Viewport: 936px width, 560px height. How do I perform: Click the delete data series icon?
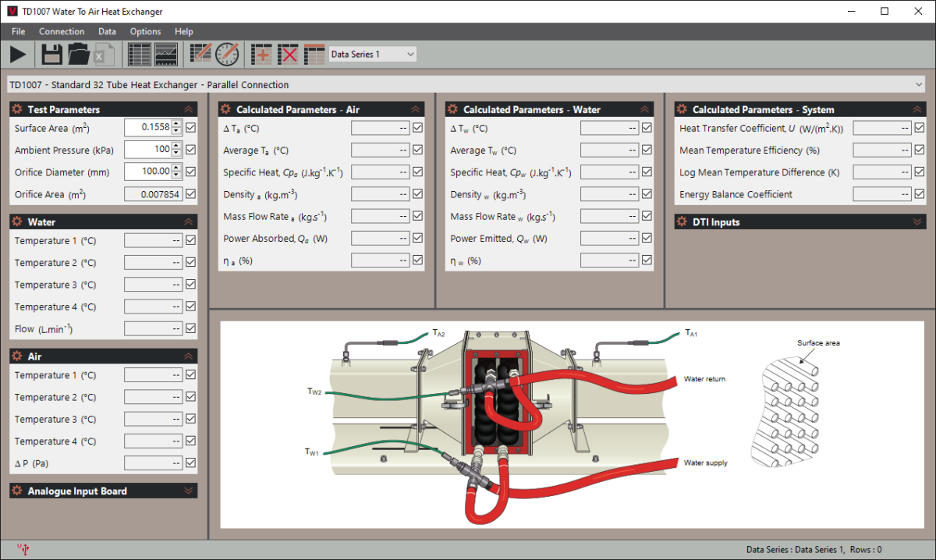click(x=289, y=54)
